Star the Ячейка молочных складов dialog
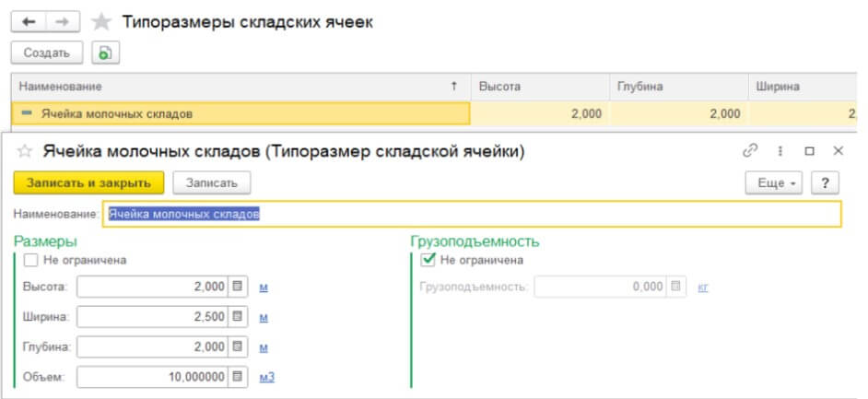Viewport: 868px width, 399px height. [x=25, y=151]
